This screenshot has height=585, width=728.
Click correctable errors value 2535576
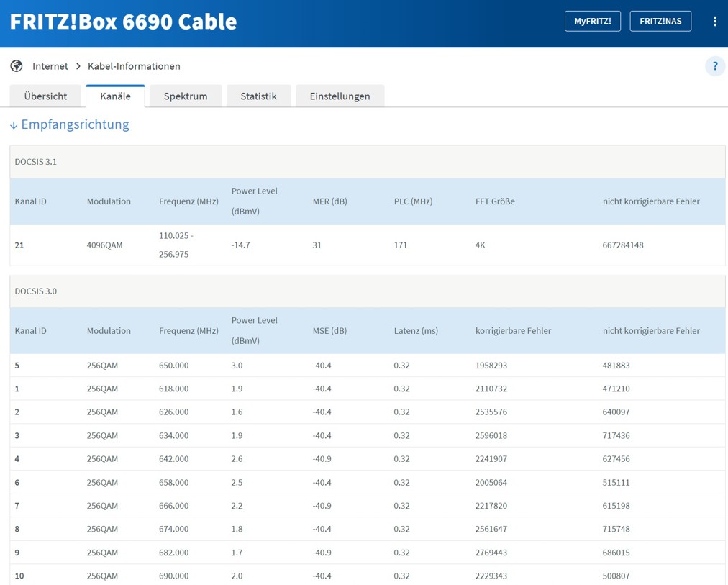(x=491, y=412)
